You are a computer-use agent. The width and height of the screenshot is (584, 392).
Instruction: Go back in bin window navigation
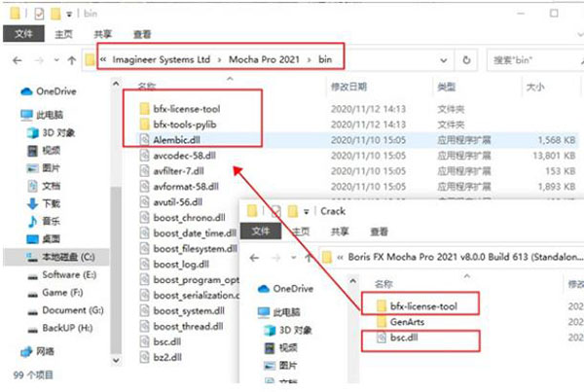18,60
